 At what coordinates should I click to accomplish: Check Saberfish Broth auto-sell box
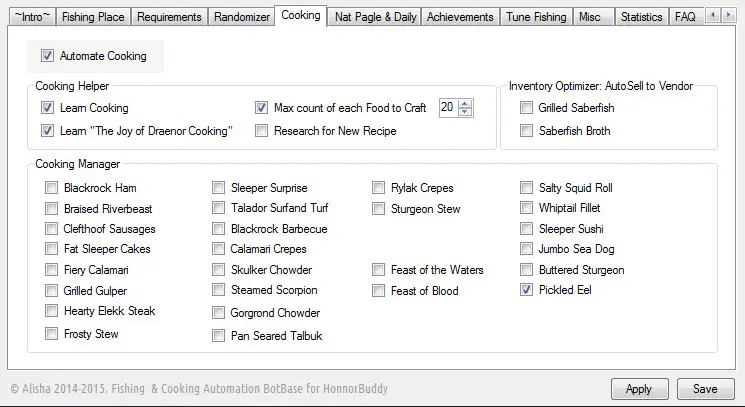click(526, 131)
